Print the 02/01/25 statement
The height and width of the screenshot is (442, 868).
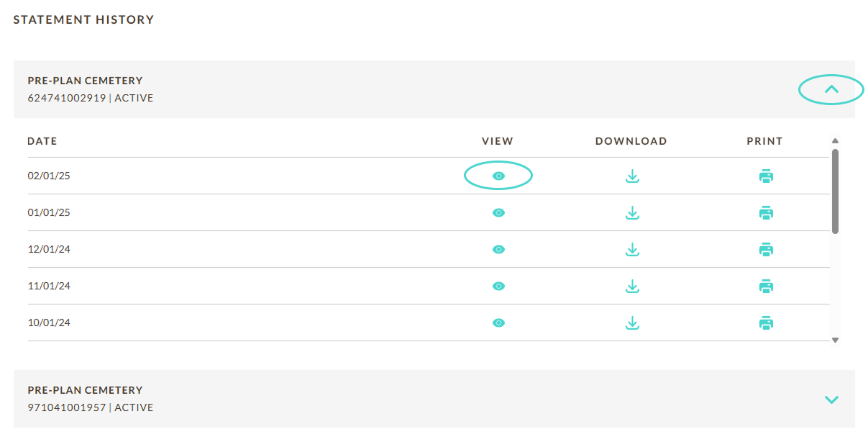tap(766, 176)
